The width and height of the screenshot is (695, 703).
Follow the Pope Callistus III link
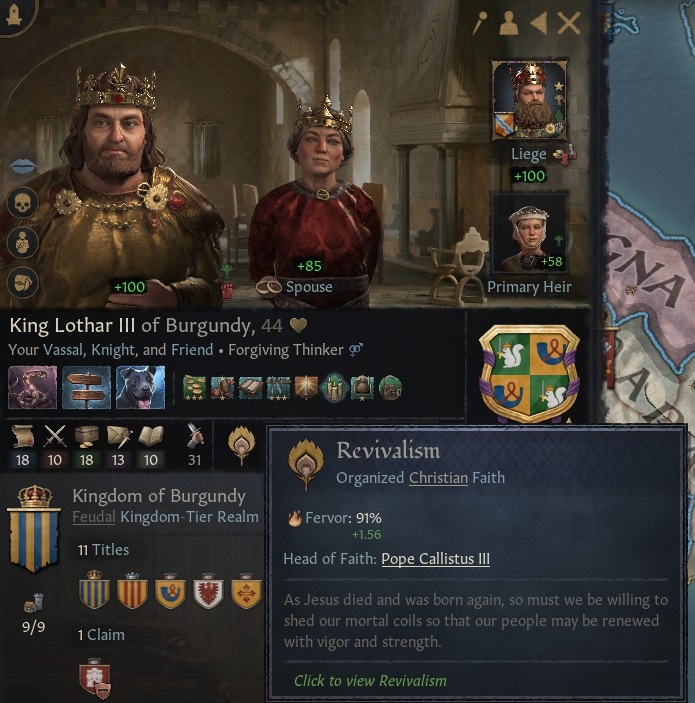(x=435, y=559)
